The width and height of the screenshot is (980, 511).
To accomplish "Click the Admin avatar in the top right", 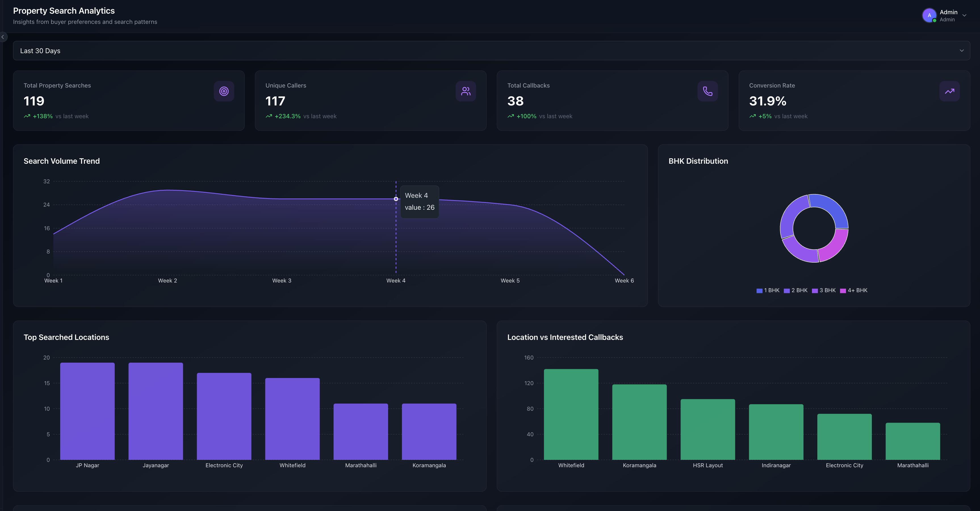I will click(929, 15).
